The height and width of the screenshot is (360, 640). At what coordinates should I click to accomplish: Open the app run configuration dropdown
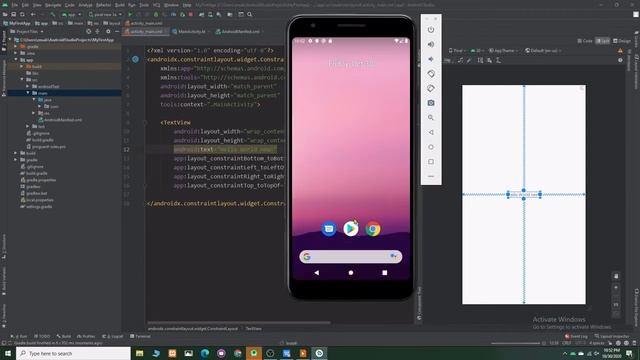click(71, 15)
